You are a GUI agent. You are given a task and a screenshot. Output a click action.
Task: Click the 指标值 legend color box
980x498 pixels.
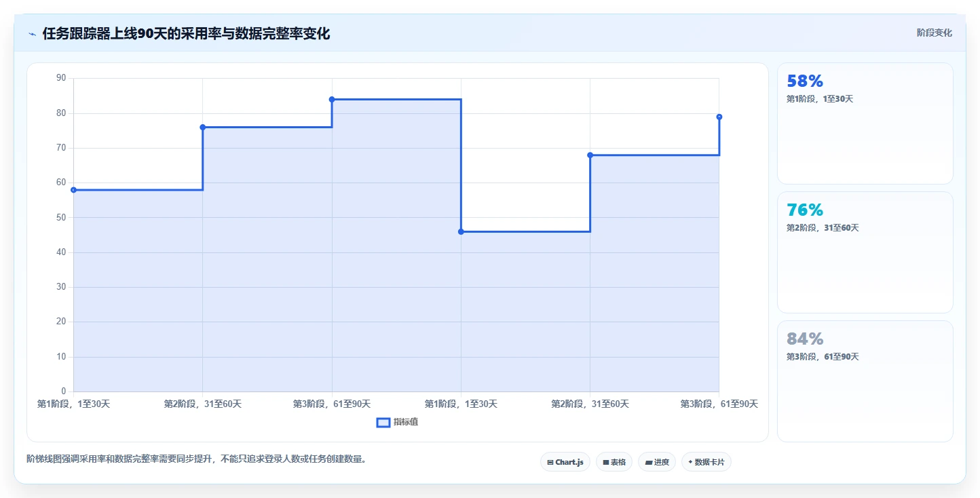[383, 423]
